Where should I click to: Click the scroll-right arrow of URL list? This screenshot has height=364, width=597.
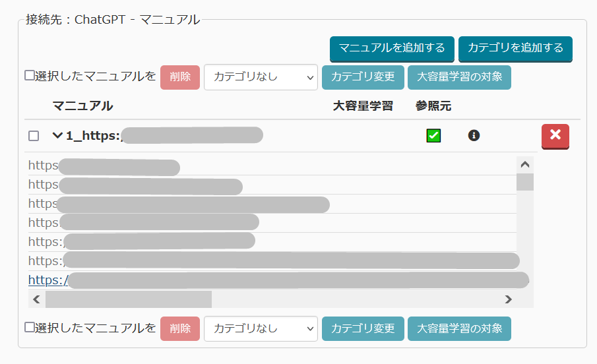point(508,299)
